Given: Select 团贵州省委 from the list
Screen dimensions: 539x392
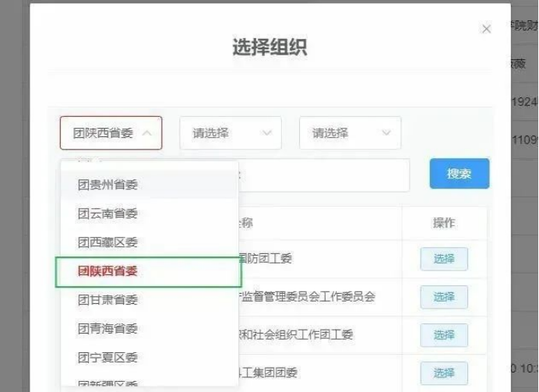Looking at the screenshot, I should click(x=107, y=185).
